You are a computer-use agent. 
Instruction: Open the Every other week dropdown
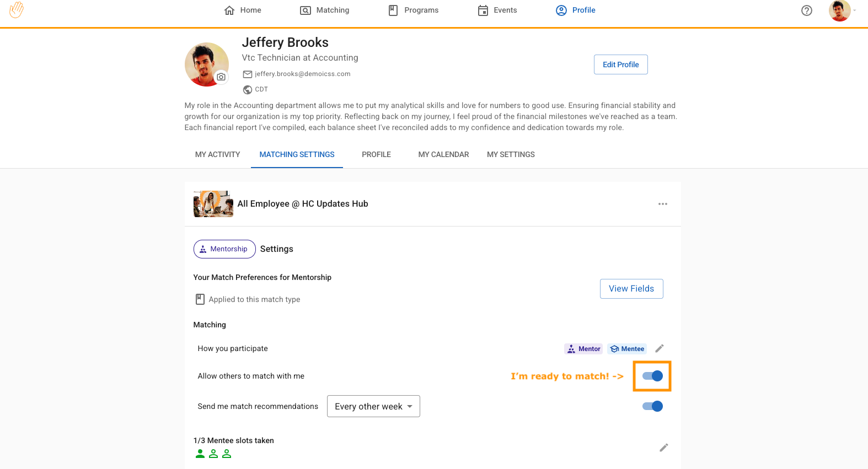pos(373,406)
